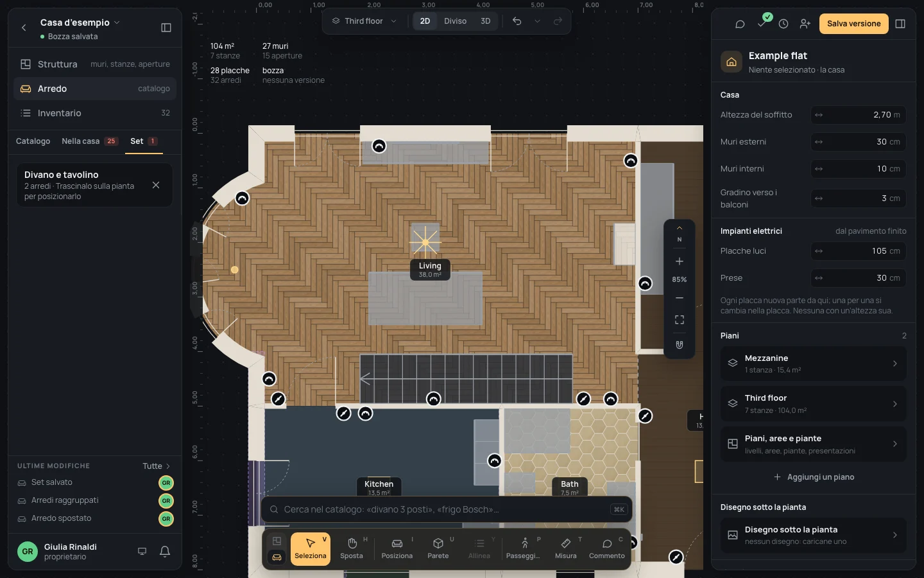This screenshot has height=578, width=924.
Task: Expand the Mezzanine floor row
Action: [814, 363]
